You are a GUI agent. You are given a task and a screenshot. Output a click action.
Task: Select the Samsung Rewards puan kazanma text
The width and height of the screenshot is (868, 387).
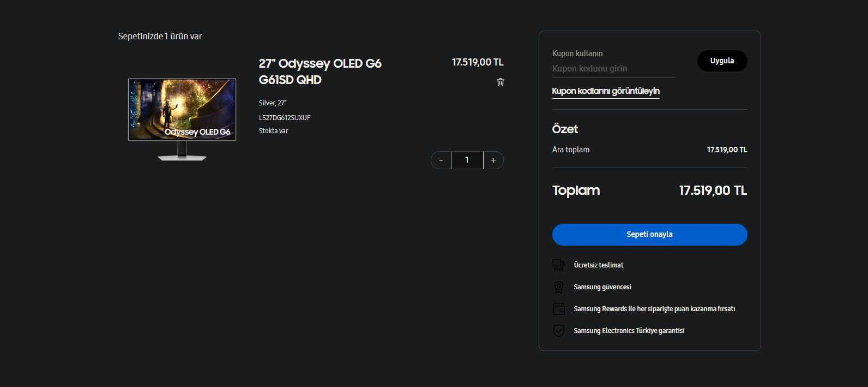click(x=654, y=309)
